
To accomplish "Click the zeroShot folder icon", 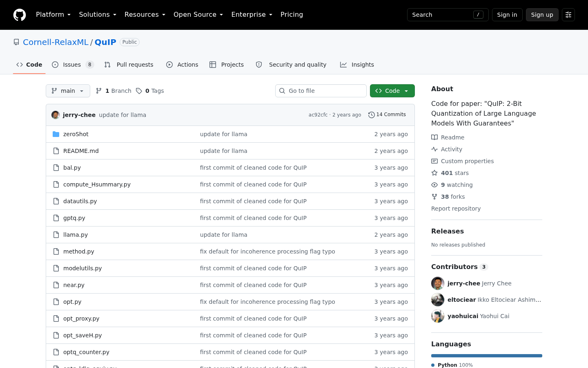I will (56, 134).
